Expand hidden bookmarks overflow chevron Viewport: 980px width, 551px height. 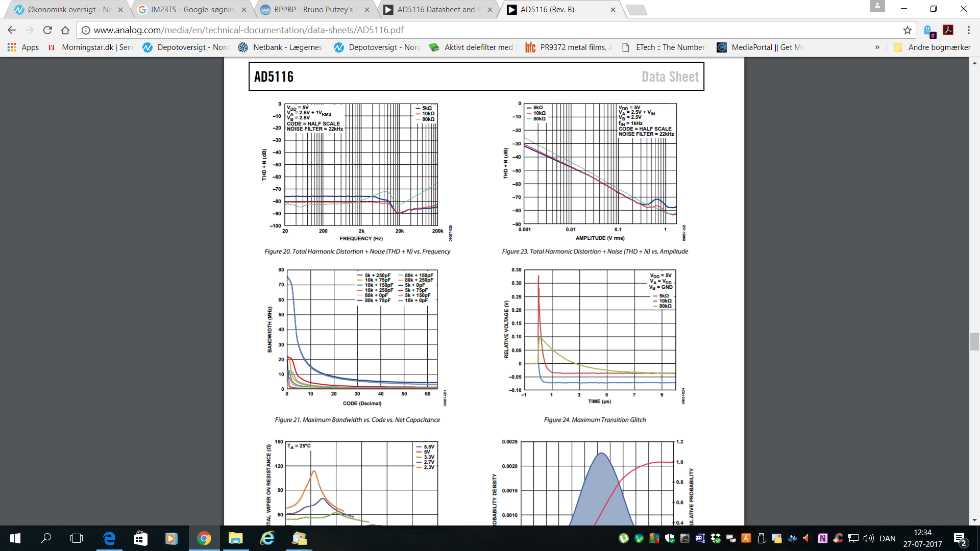(x=877, y=47)
